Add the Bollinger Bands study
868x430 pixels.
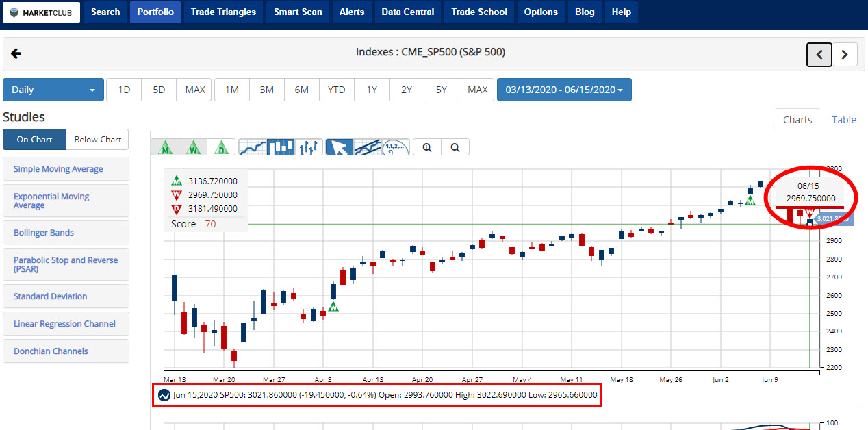coord(66,233)
